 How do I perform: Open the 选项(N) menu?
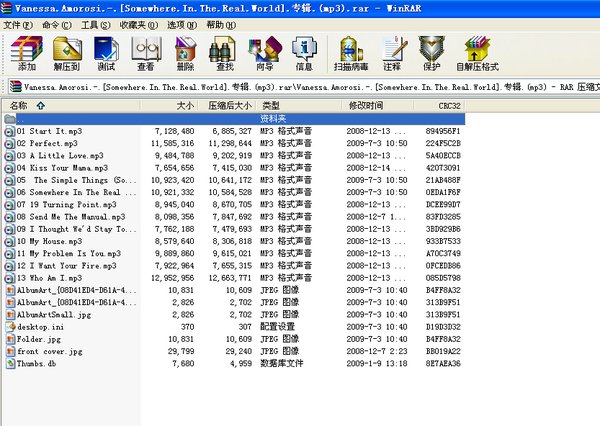click(x=182, y=25)
